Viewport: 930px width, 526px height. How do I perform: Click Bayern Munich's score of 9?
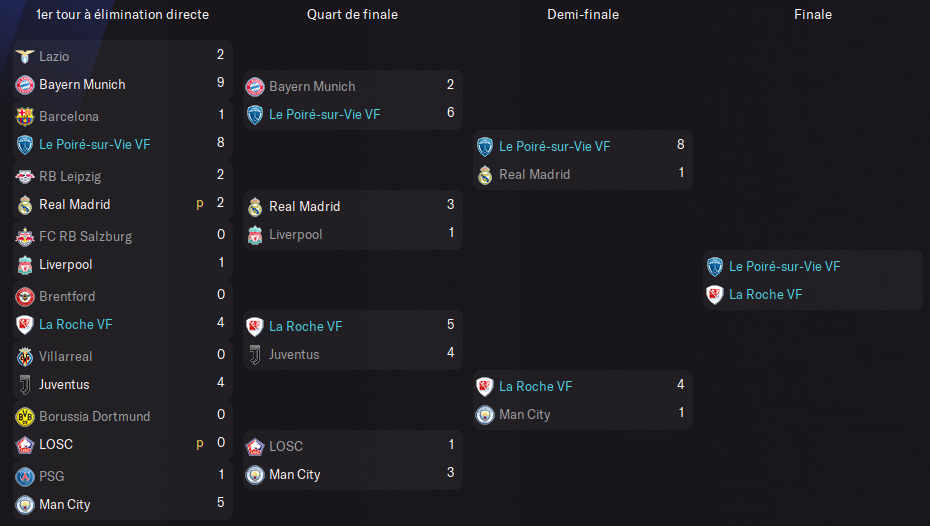coord(220,85)
